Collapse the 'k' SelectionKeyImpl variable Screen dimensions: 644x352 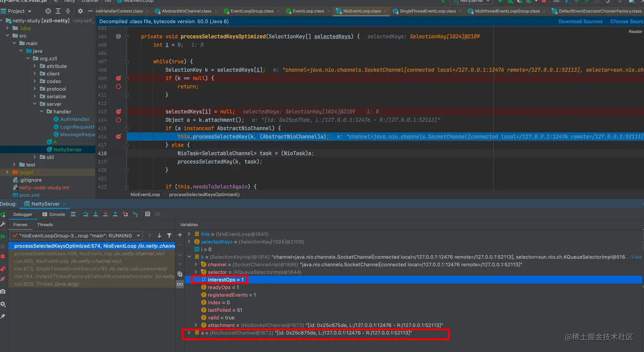[189, 257]
